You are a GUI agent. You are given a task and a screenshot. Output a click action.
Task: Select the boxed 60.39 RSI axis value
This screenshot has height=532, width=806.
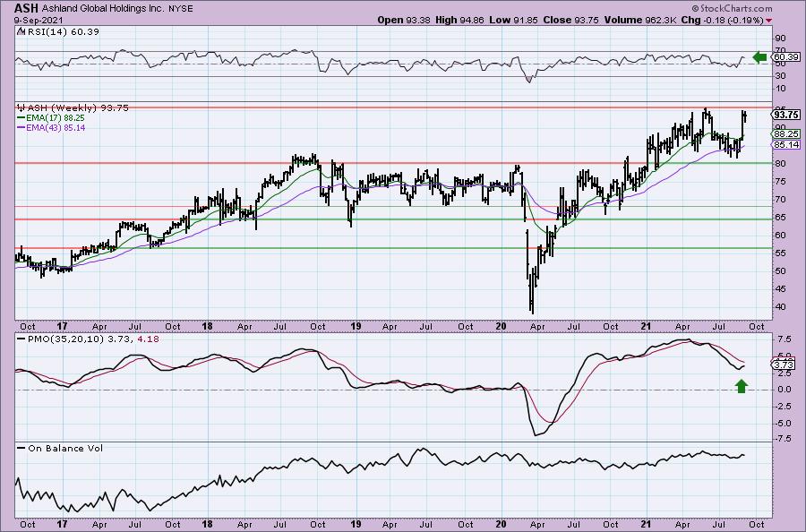point(786,57)
